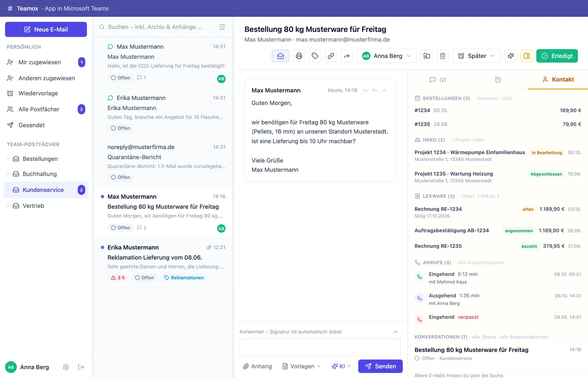
Task: Switch to the history clock tab
Action: [498, 79]
